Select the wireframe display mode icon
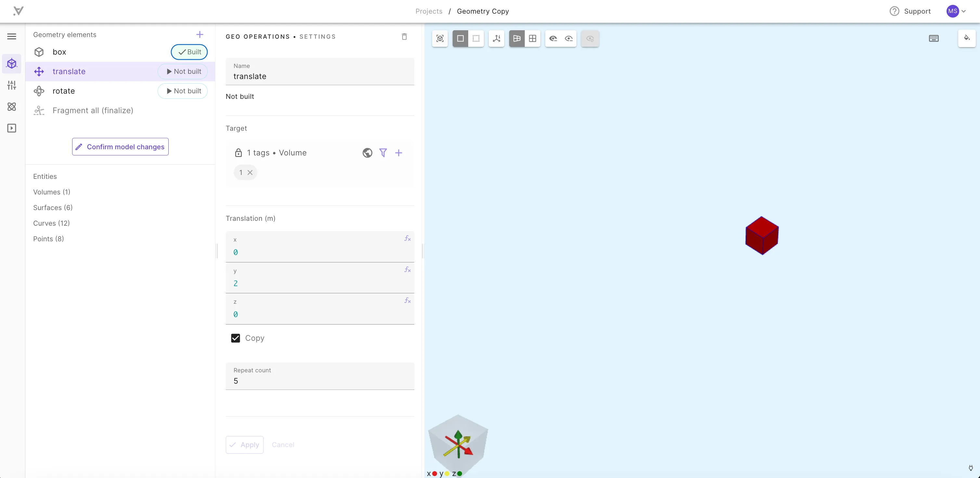This screenshot has width=980, height=478. click(476, 39)
